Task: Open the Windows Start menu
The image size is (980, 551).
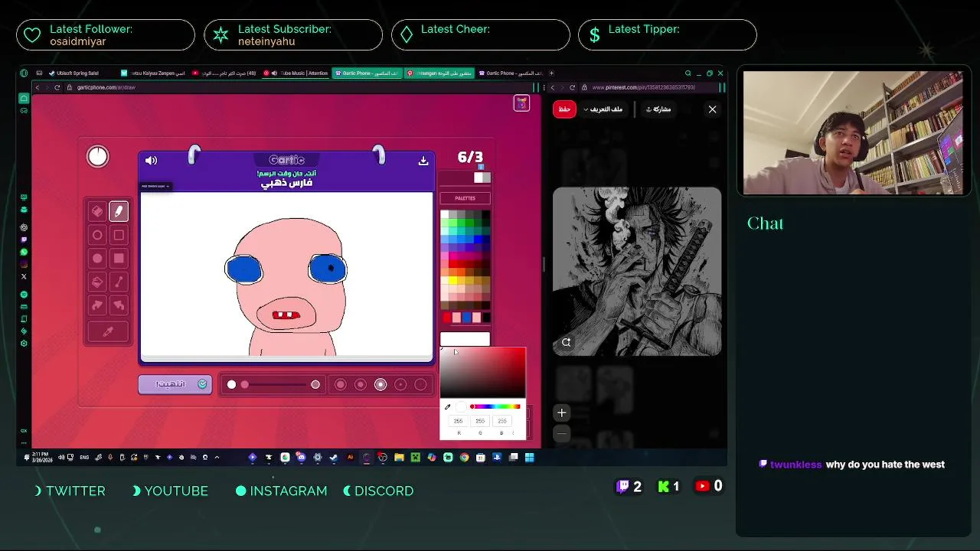Action: (529, 458)
